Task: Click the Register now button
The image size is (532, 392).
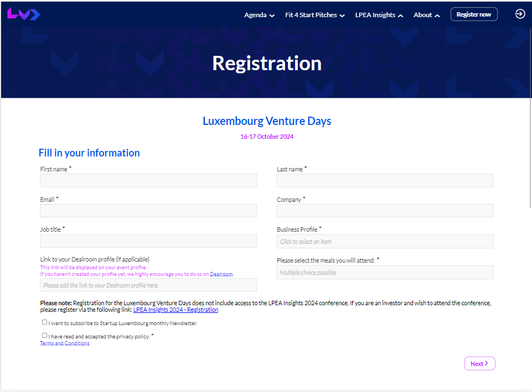Action: (474, 14)
